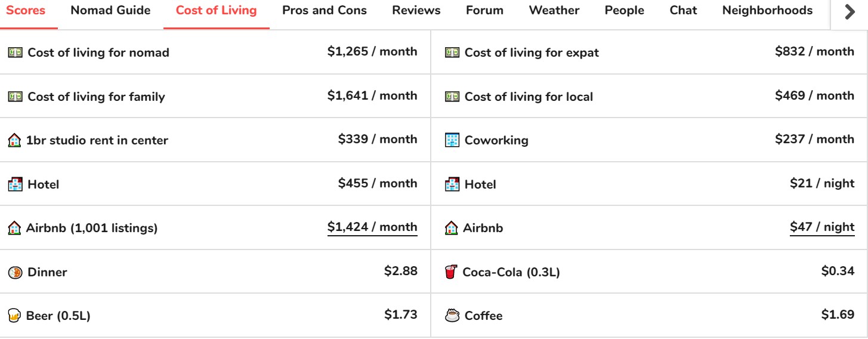The height and width of the screenshot is (339, 868).
Task: Expand more tabs with right chevron arrow
Action: 850,12
